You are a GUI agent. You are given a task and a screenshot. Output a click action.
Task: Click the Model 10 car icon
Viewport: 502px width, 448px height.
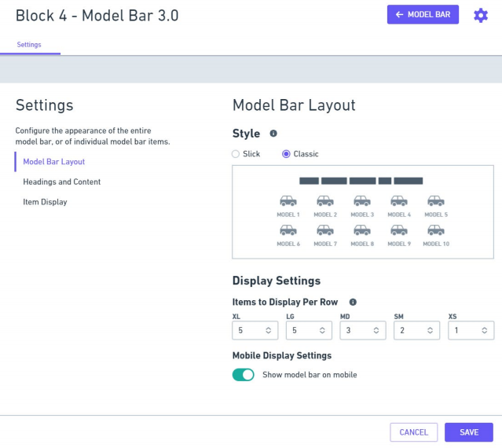[x=435, y=230]
